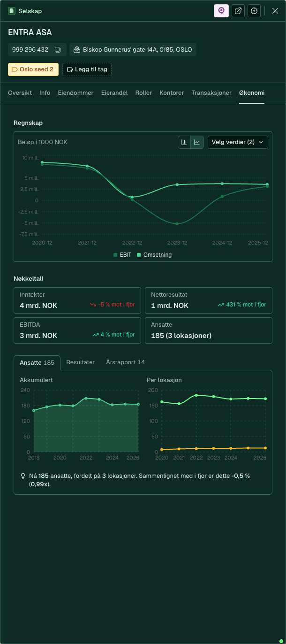Switch to the Oversikt tab
This screenshot has height=644, width=286.
pos(20,93)
